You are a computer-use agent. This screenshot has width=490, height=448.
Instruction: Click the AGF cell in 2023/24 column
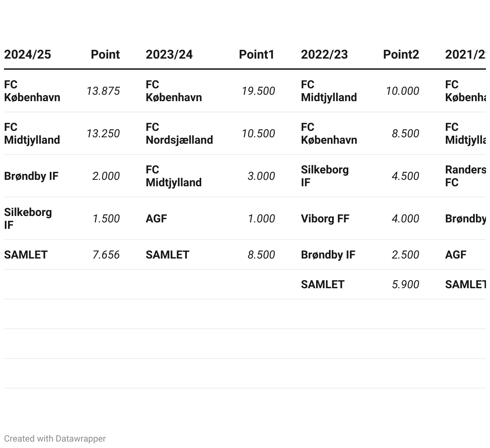[x=156, y=219]
